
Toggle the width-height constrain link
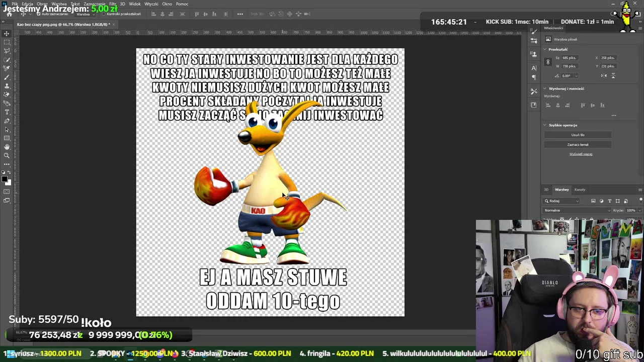[548, 62]
